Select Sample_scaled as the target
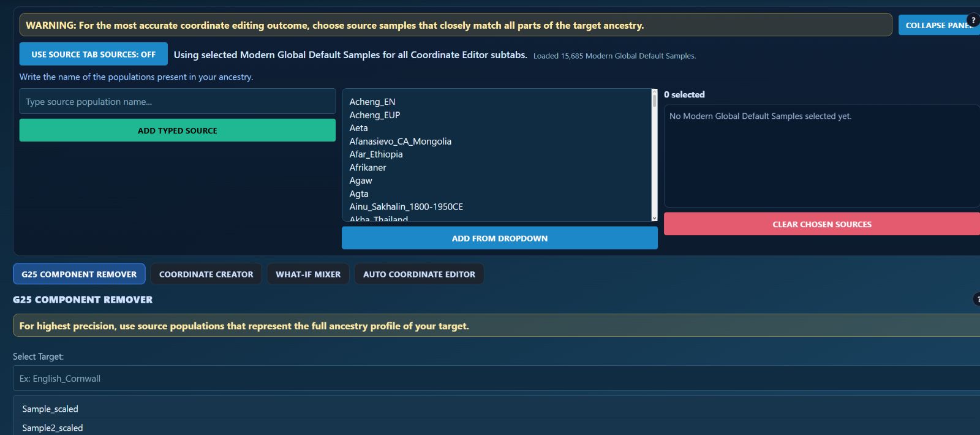Viewport: 980px width, 435px height. (x=50, y=409)
